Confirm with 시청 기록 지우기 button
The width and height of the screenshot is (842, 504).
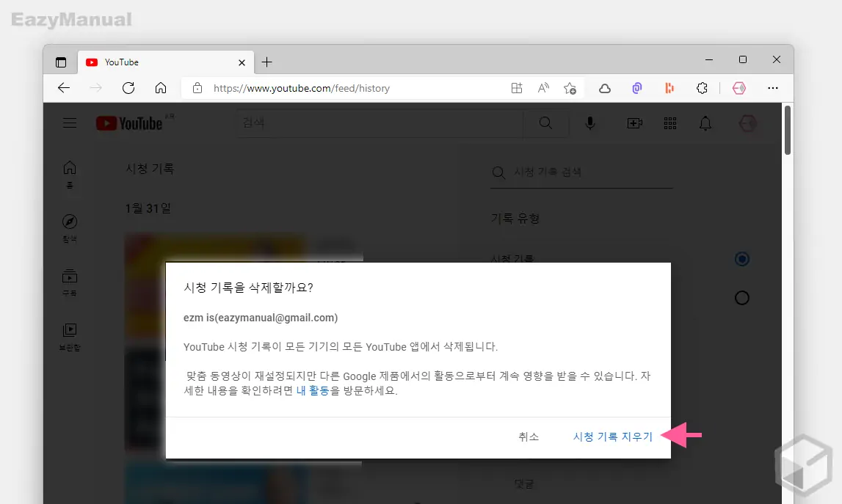[x=613, y=437]
